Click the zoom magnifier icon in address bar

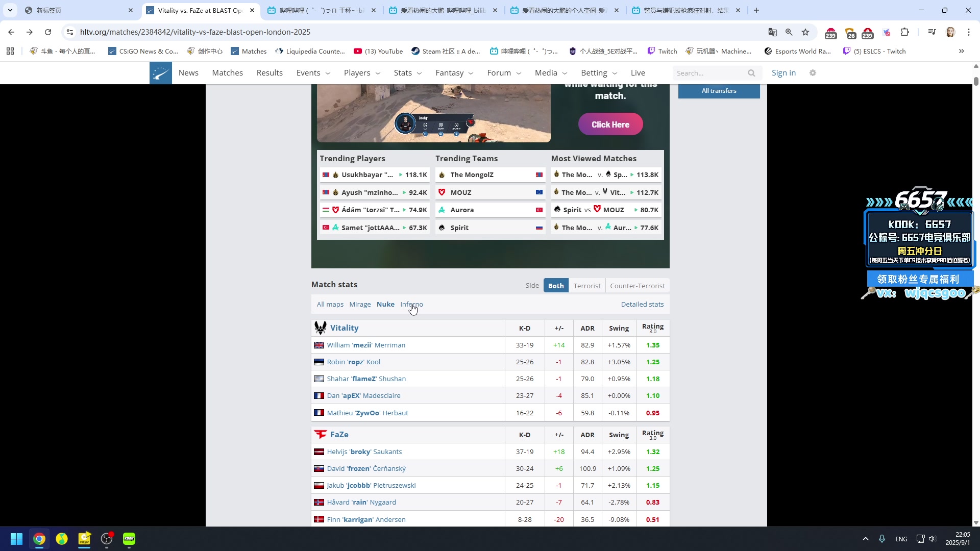click(789, 32)
